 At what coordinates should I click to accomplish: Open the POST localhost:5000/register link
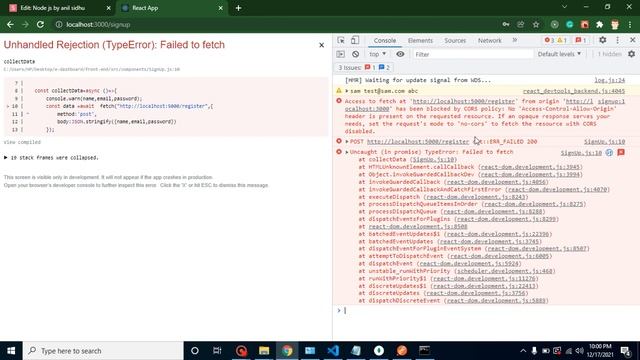pos(418,141)
